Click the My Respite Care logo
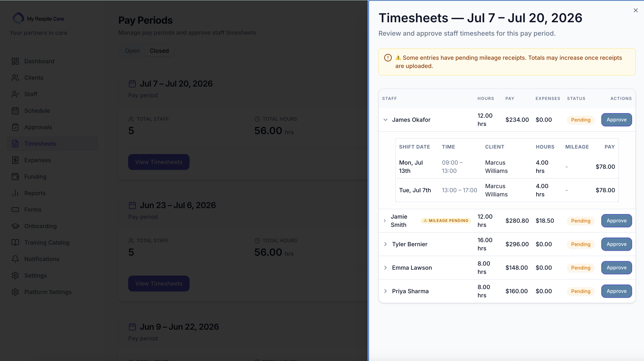This screenshot has height=361, width=644. [38, 19]
